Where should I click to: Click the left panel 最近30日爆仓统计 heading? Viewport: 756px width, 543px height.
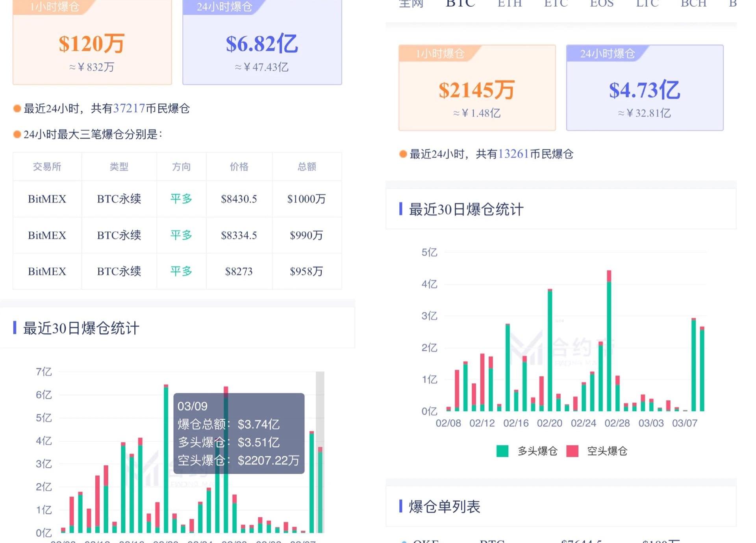click(81, 328)
